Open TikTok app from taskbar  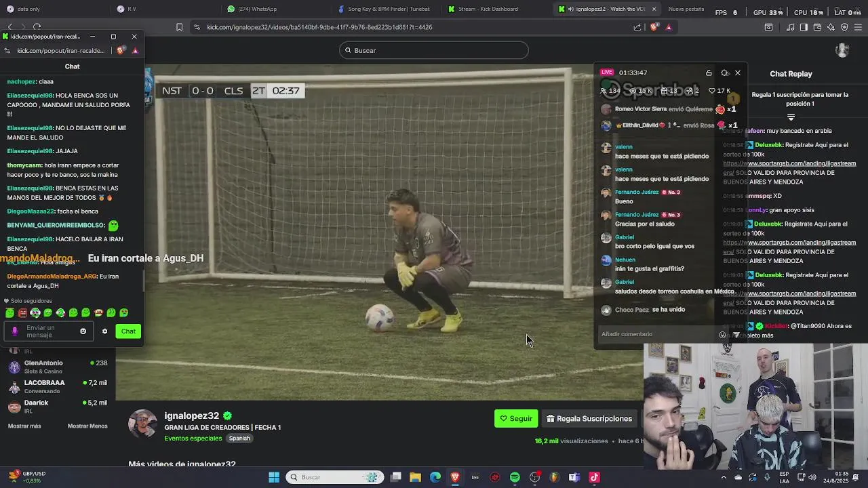pos(594,477)
